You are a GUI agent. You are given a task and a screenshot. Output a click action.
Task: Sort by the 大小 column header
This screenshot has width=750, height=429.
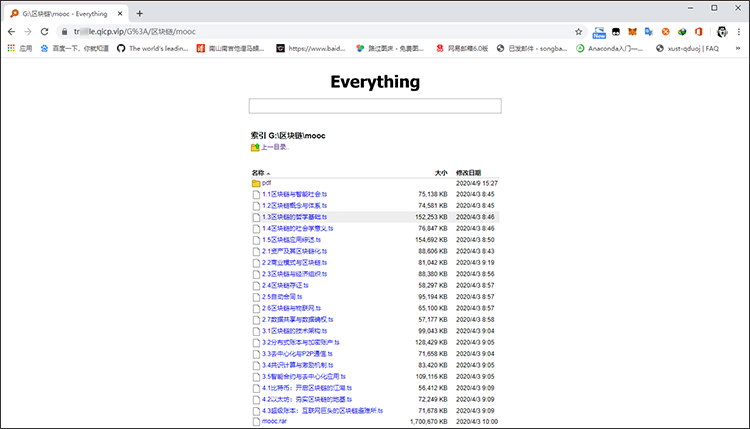(441, 172)
